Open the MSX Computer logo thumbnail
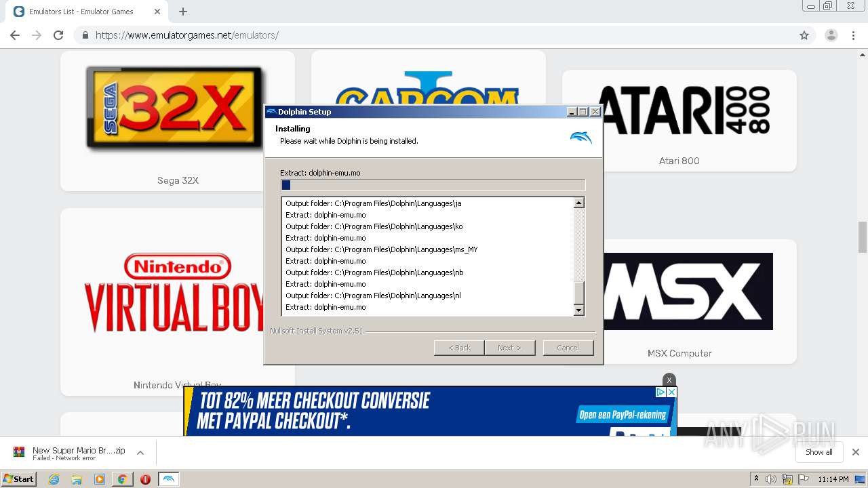The image size is (868, 488). [688, 291]
